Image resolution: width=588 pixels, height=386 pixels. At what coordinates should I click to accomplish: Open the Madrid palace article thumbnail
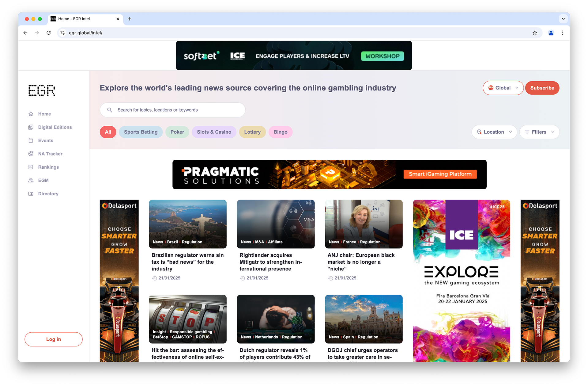(x=364, y=319)
